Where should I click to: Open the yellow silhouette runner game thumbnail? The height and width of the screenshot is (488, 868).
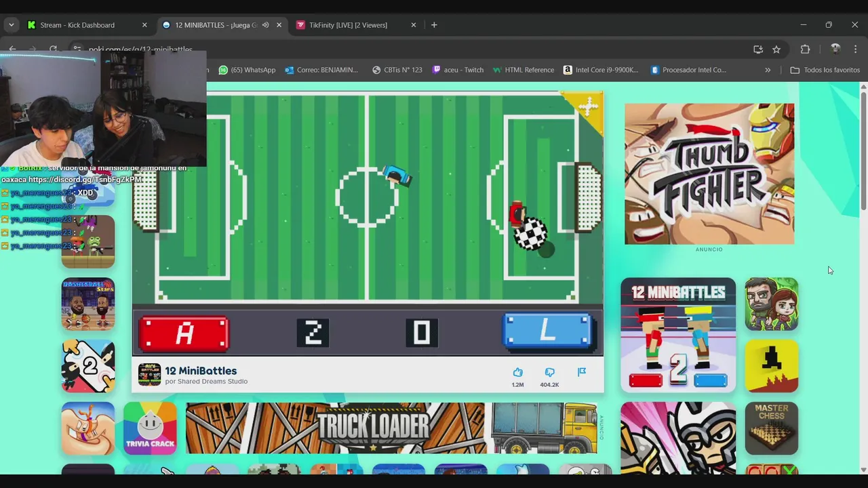click(772, 366)
